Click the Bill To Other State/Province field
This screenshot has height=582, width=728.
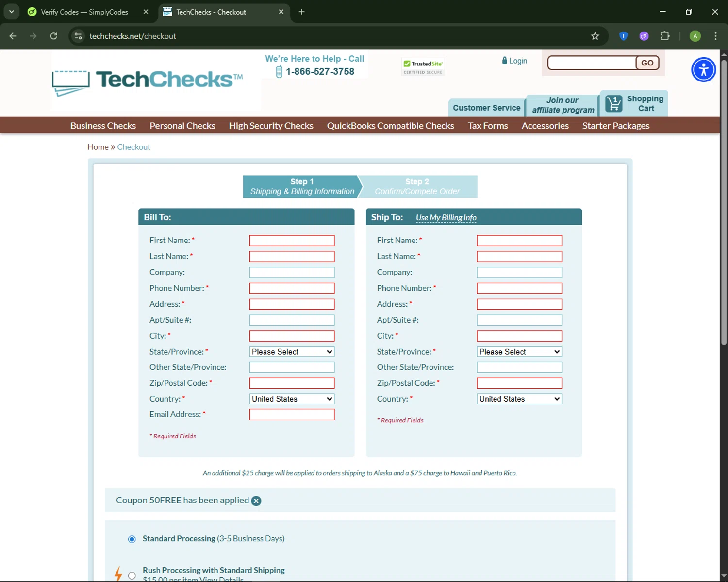(292, 368)
